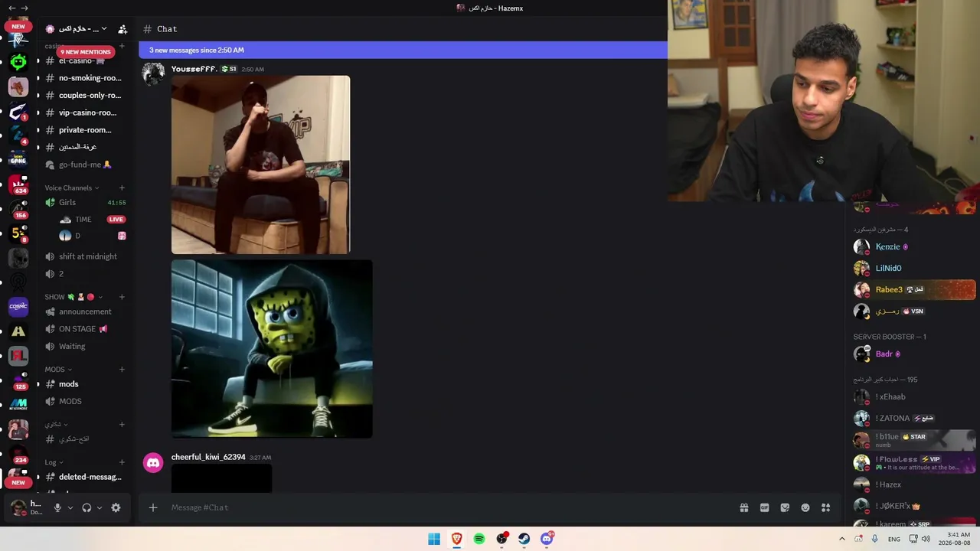Open Brave browser from the taskbar
980x551 pixels.
tap(457, 539)
